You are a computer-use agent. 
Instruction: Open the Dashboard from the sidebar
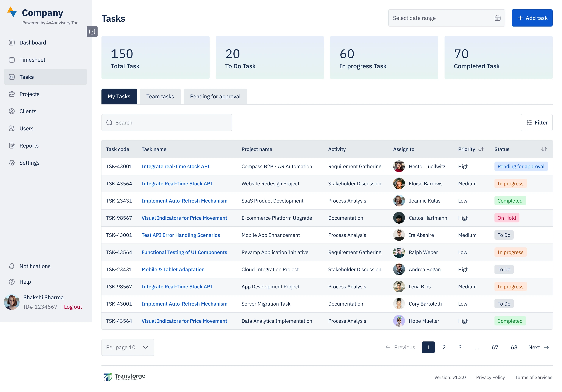coord(32,42)
